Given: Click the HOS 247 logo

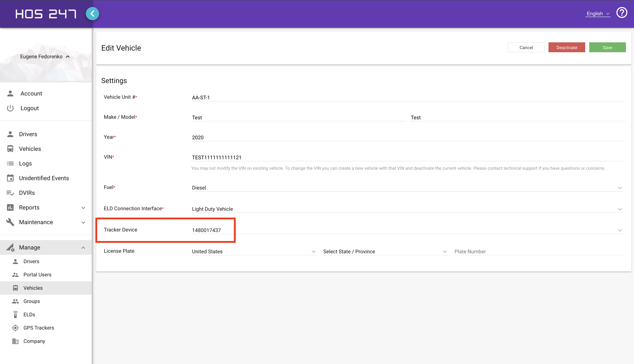Looking at the screenshot, I should coord(46,14).
